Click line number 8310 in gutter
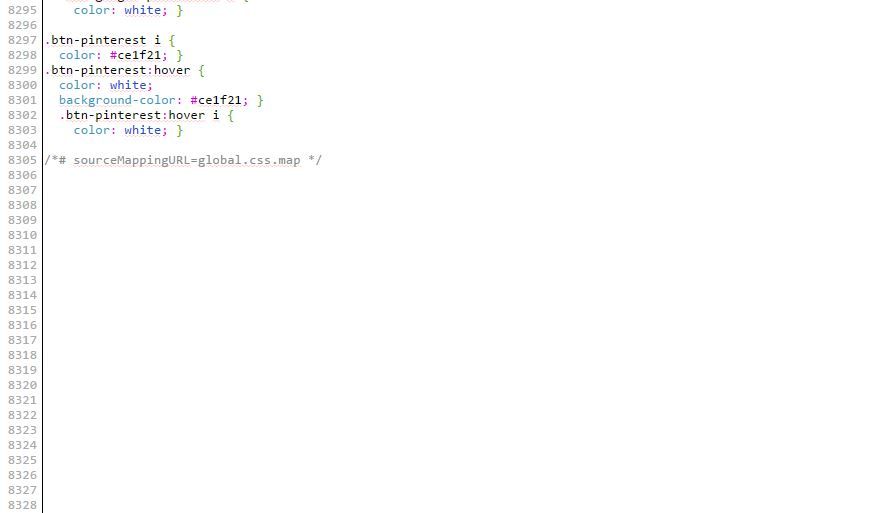 pyautogui.click(x=22, y=235)
